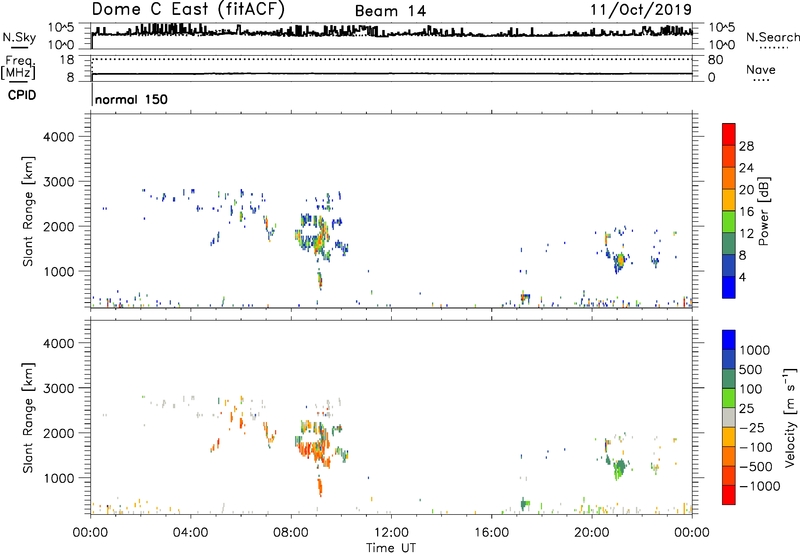Click the "12" power colorbar tick
800x554 pixels.
coord(746,234)
